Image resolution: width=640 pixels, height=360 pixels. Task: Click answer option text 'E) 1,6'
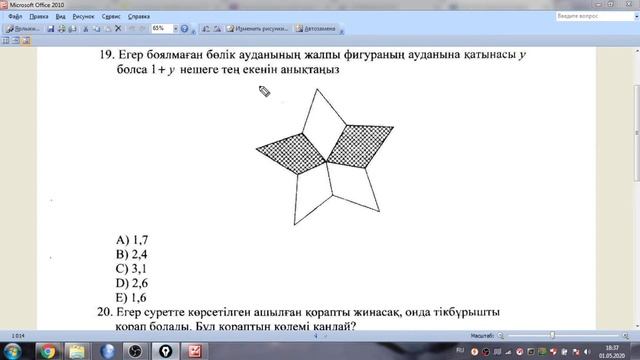pyautogui.click(x=131, y=298)
